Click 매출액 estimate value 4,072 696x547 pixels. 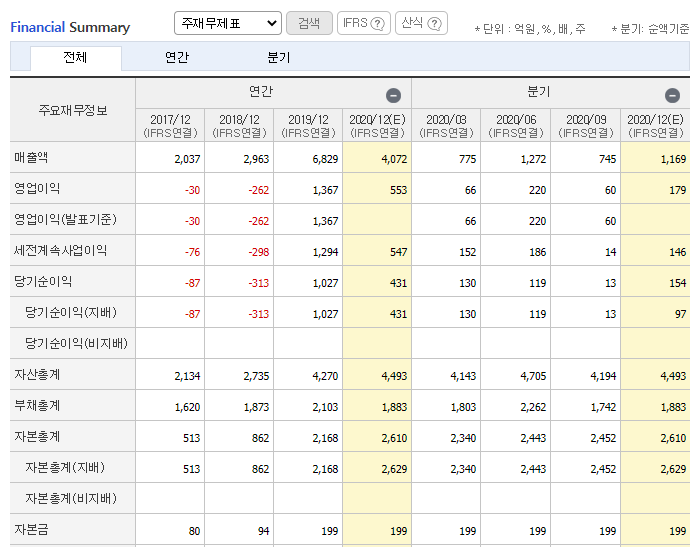pyautogui.click(x=394, y=159)
